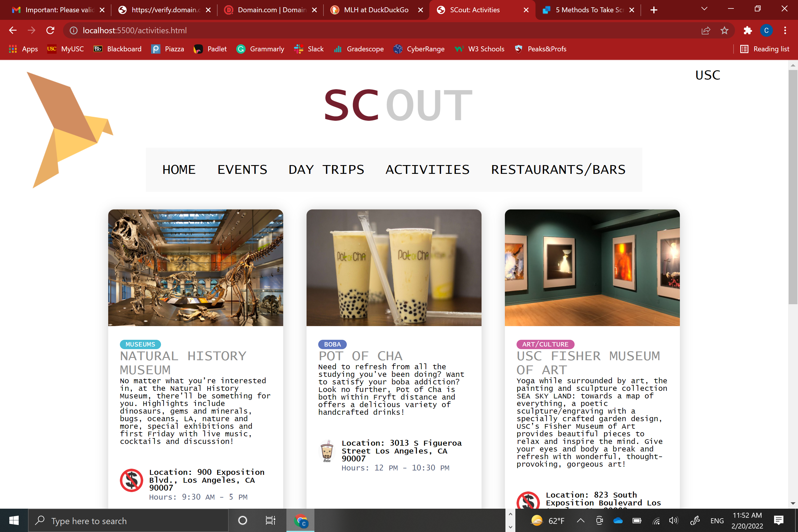Viewport: 798px width, 532px height.
Task: Open Windows Task View icon
Action: click(270, 520)
